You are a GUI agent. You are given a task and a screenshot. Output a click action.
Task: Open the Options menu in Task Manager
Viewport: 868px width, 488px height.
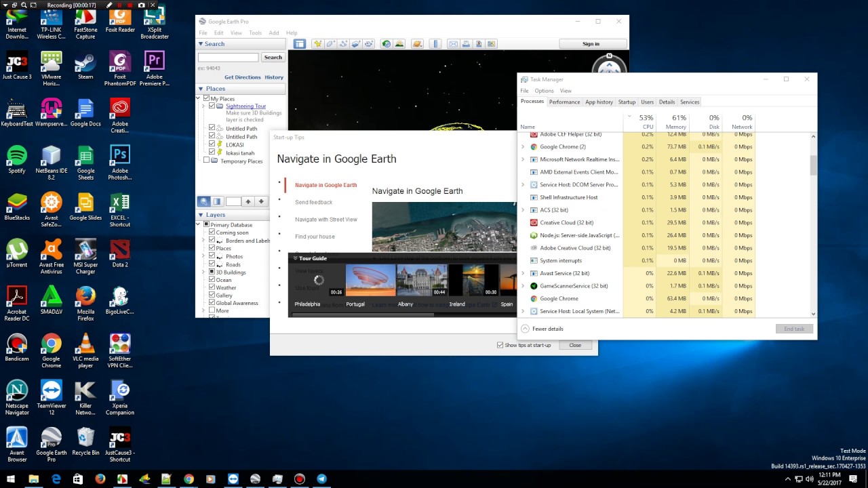(x=544, y=91)
